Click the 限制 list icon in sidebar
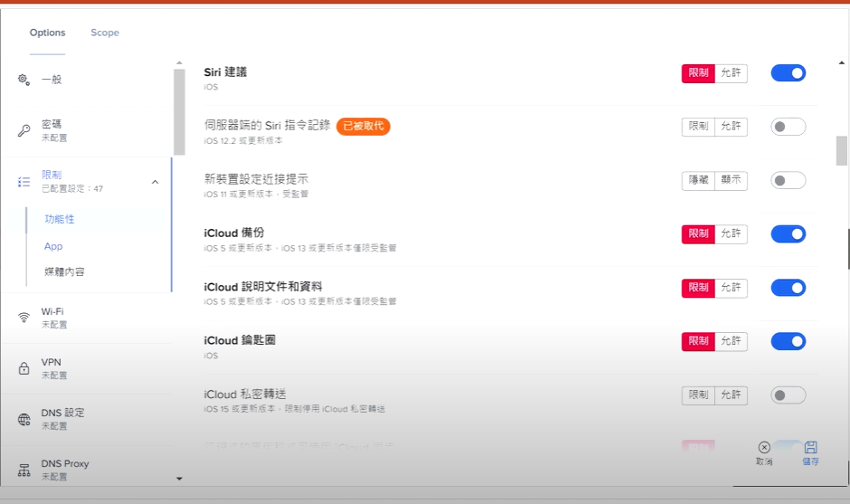850x504 pixels. pos(24,182)
